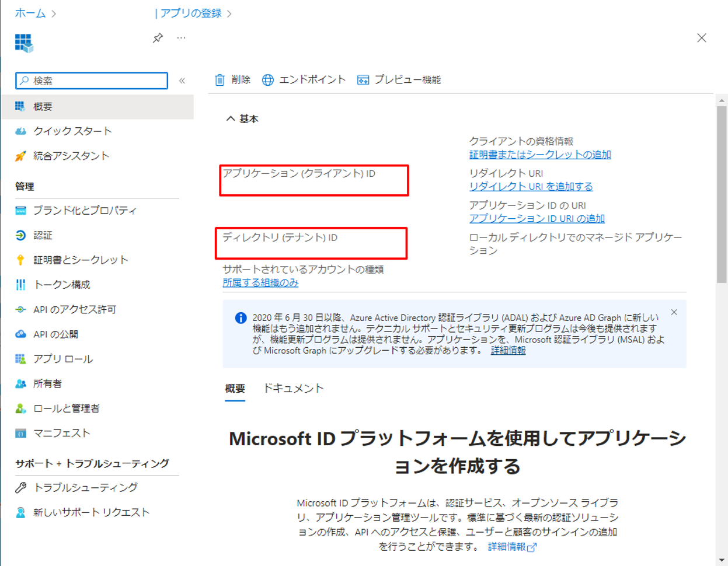The width and height of the screenshot is (728, 566).
Task: Collapse the sidebar with the double chevron
Action: tap(182, 81)
